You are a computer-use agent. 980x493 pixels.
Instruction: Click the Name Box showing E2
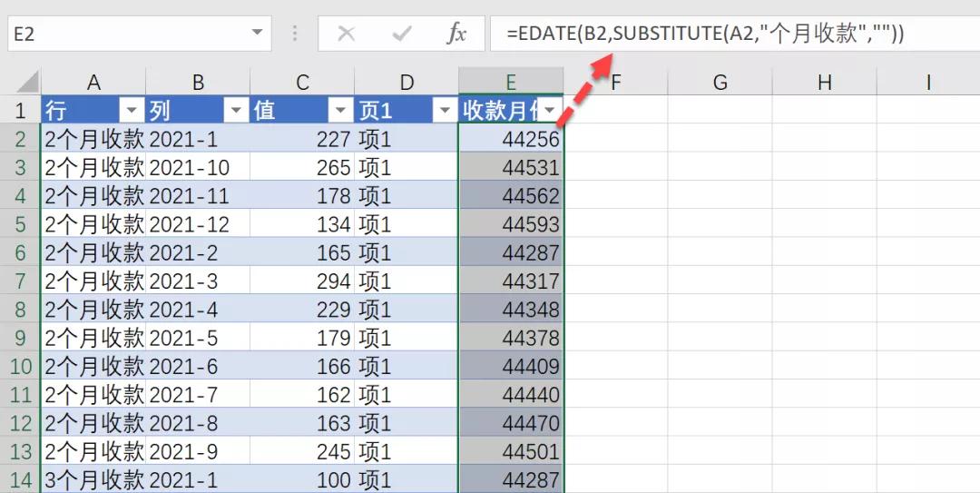point(127,35)
